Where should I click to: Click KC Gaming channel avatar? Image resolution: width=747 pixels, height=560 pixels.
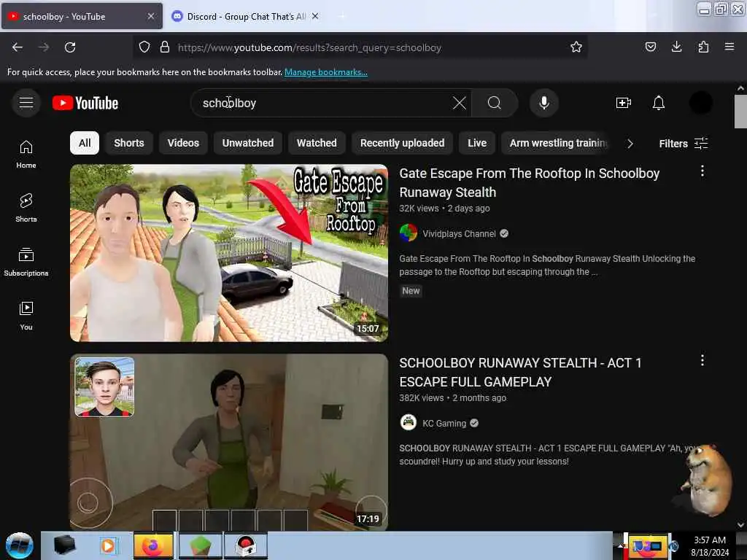click(x=409, y=423)
